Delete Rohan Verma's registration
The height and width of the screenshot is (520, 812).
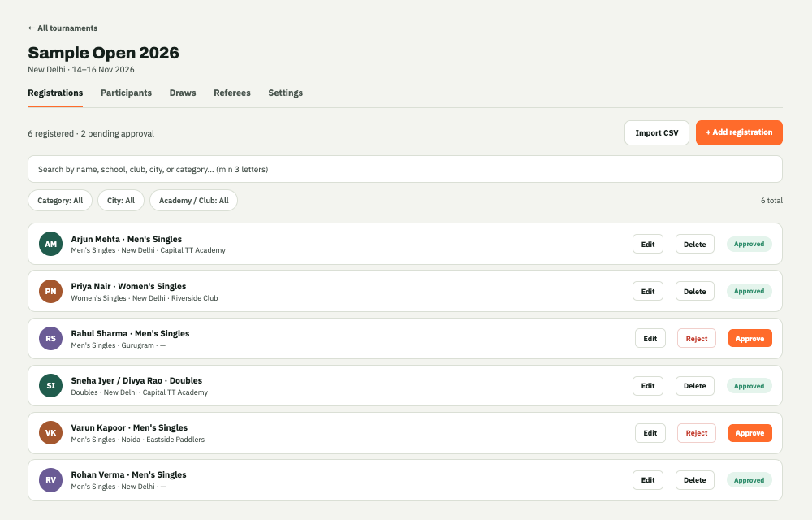click(x=694, y=479)
